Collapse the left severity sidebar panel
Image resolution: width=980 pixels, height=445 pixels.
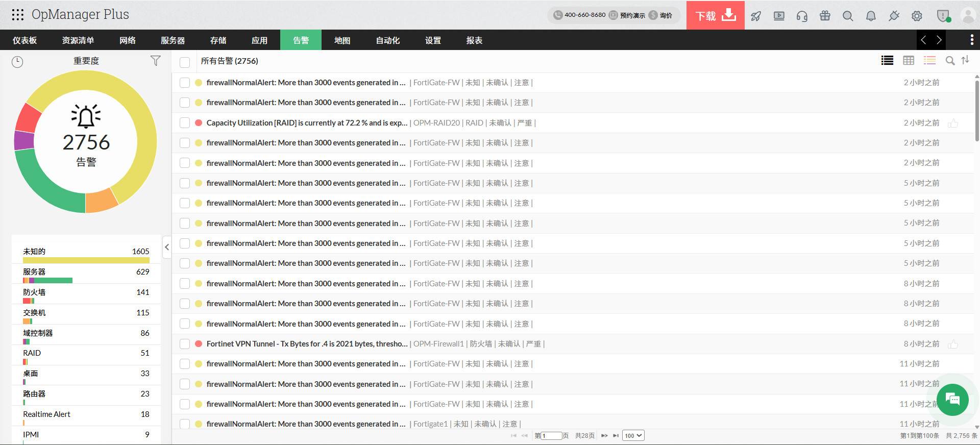click(x=167, y=248)
